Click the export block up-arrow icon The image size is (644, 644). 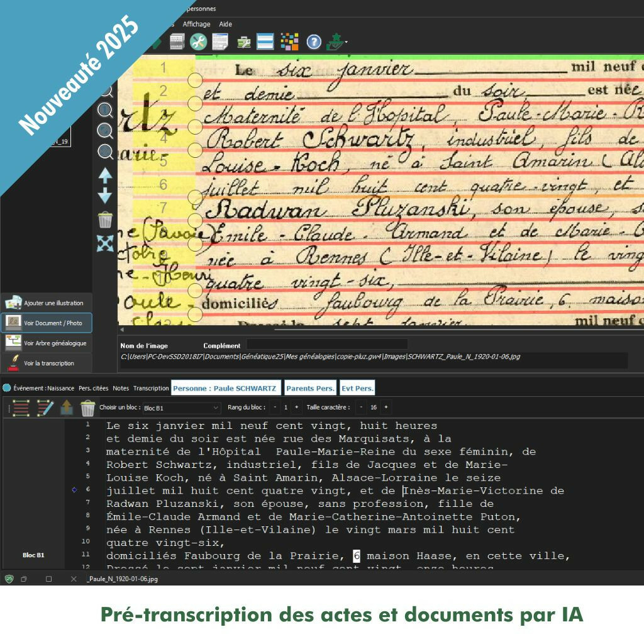click(67, 408)
